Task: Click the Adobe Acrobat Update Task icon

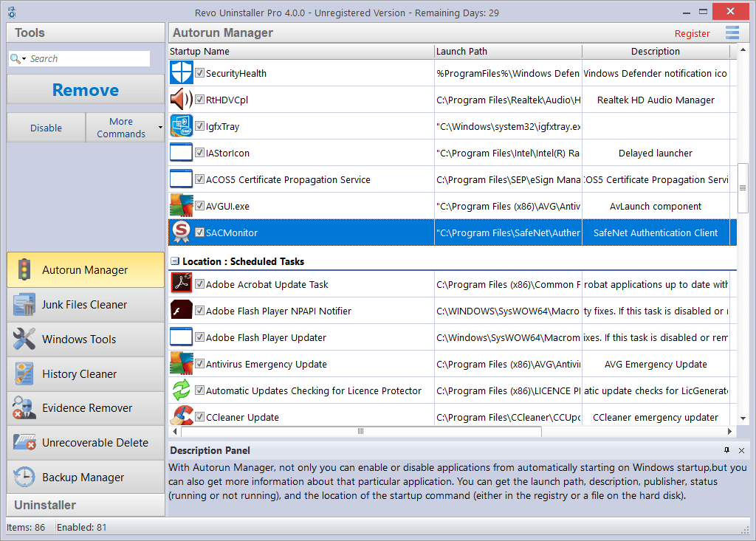Action: (182, 283)
